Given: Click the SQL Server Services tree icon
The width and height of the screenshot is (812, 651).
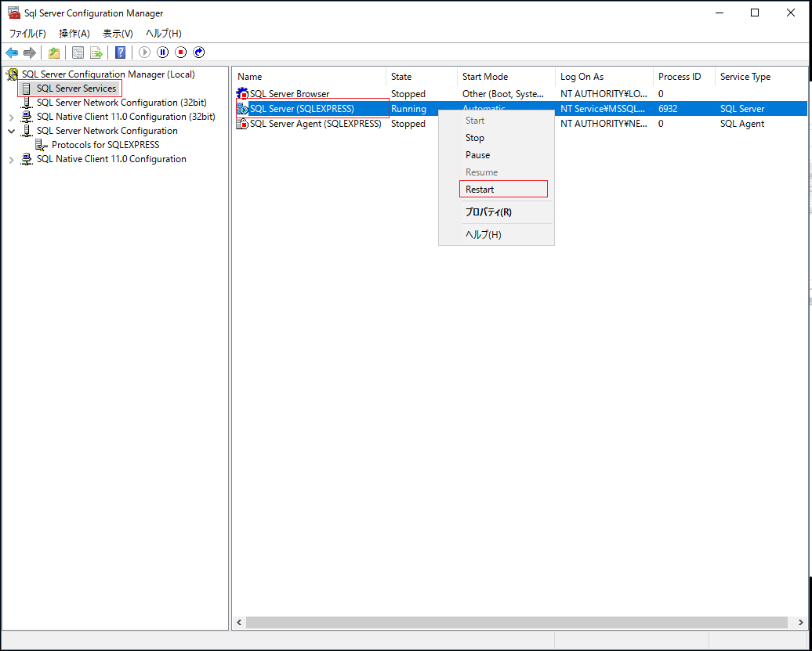Looking at the screenshot, I should pos(27,89).
